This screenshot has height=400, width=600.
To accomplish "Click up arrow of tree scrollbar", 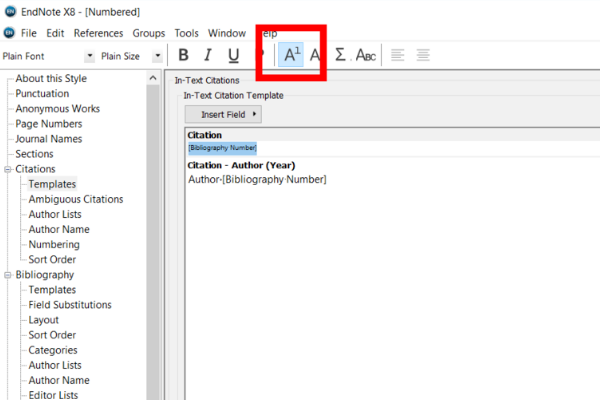I will coord(153,78).
